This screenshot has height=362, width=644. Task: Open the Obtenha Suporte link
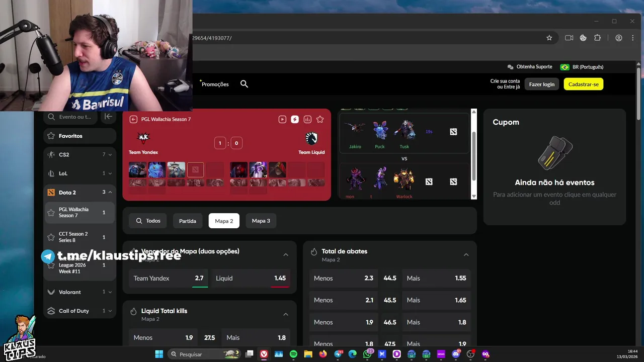click(x=530, y=67)
